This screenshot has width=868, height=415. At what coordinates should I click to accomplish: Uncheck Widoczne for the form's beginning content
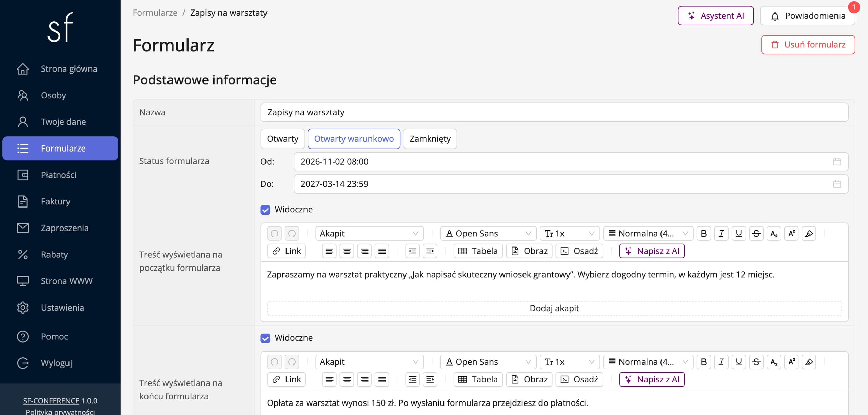tap(265, 210)
